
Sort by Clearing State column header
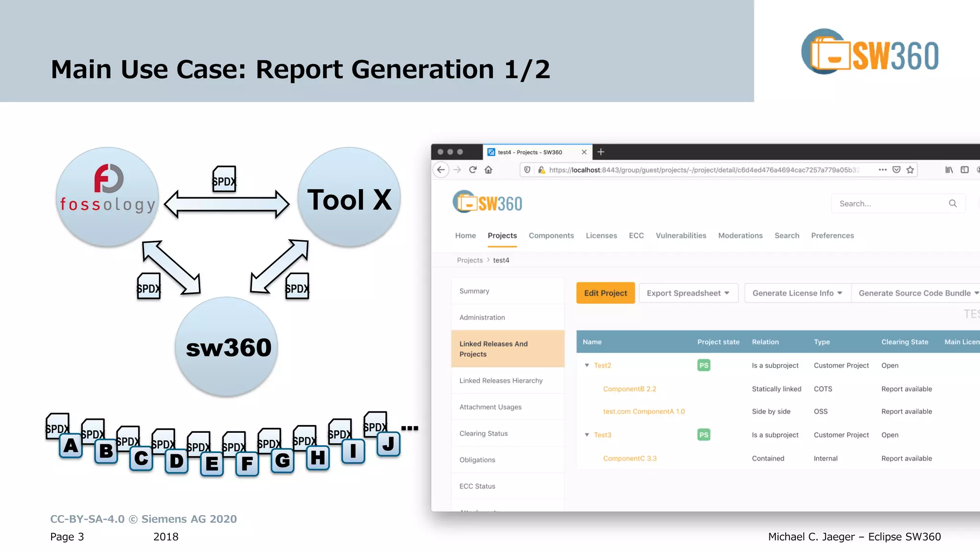pyautogui.click(x=904, y=342)
